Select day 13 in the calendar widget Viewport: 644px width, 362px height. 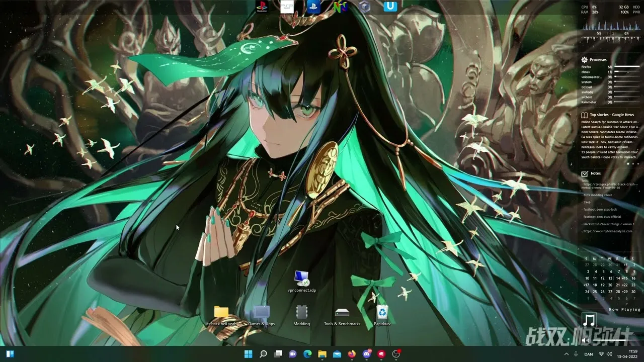(610, 278)
